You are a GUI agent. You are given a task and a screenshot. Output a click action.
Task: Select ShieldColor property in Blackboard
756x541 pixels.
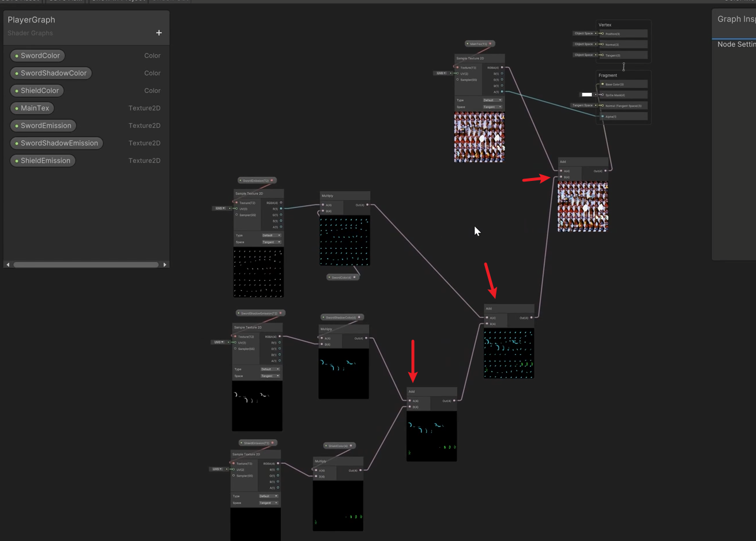[x=37, y=90]
